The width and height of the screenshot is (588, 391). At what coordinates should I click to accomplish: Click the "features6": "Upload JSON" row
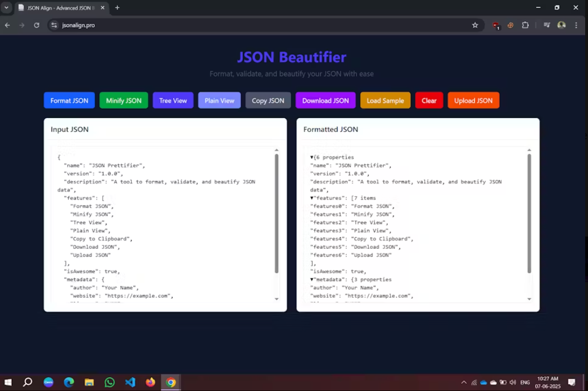(351, 255)
